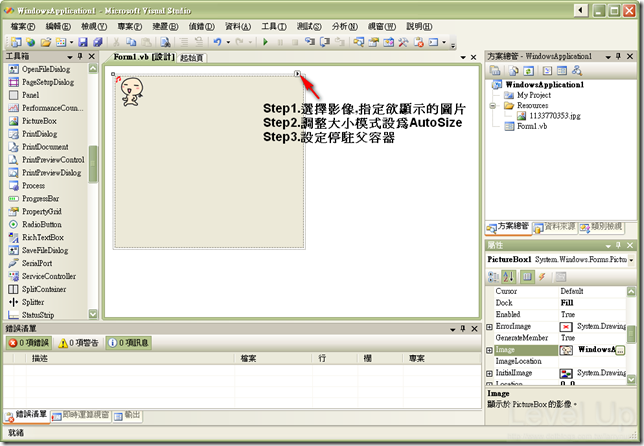Screen dimensions: 644x446
Task: Click the Save All toolbar icon
Action: click(x=97, y=42)
